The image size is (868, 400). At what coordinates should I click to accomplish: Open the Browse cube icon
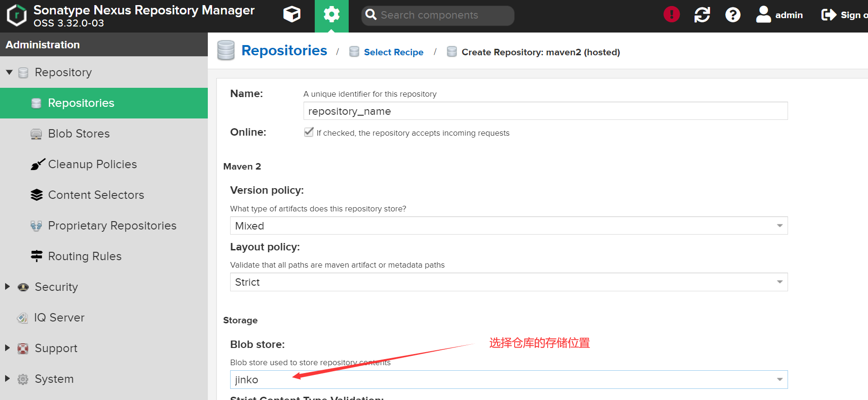click(x=292, y=15)
